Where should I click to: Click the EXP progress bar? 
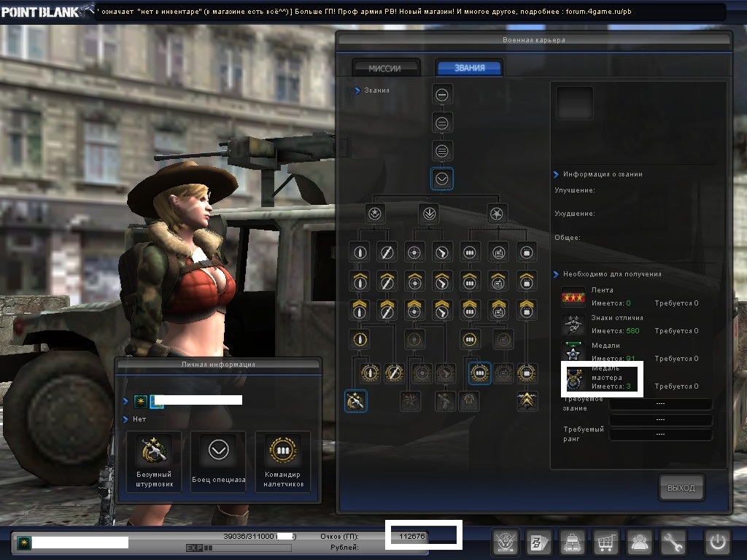point(239,548)
